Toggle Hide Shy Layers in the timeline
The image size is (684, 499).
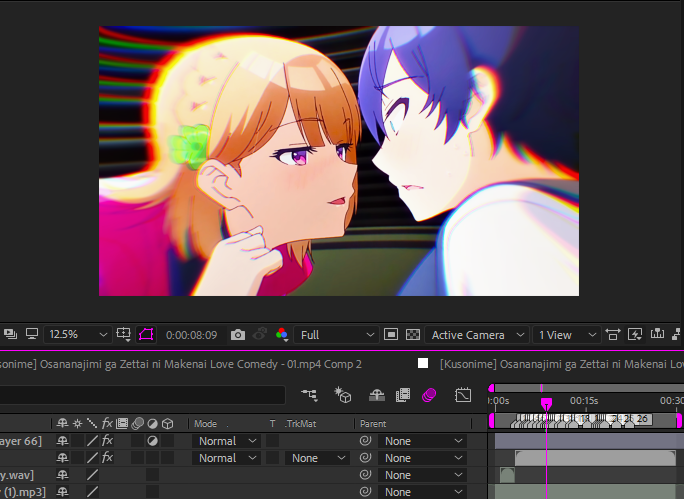376,395
